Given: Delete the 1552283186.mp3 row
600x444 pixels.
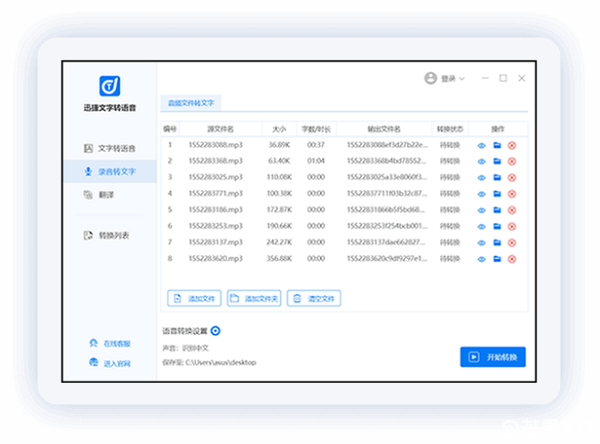Looking at the screenshot, I should tap(512, 211).
